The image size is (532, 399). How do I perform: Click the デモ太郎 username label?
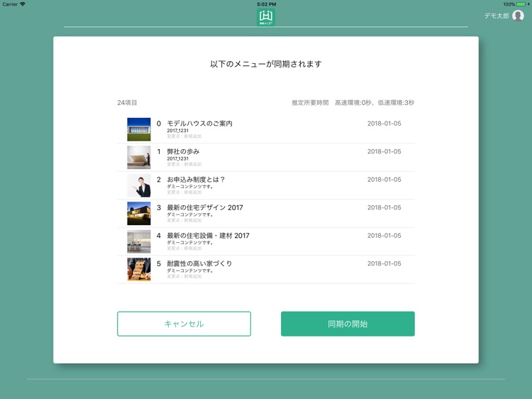click(497, 16)
